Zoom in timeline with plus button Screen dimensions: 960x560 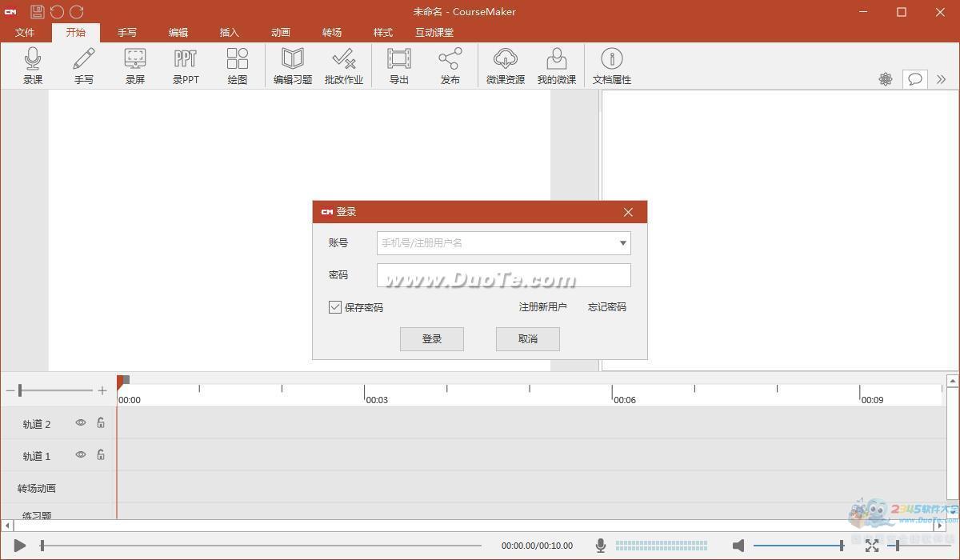102,390
